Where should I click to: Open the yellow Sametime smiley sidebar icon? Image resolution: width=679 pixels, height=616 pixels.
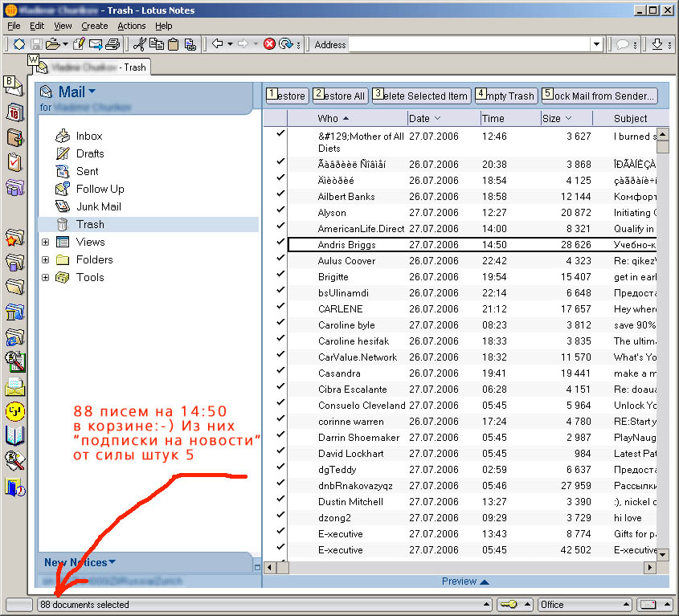click(14, 411)
